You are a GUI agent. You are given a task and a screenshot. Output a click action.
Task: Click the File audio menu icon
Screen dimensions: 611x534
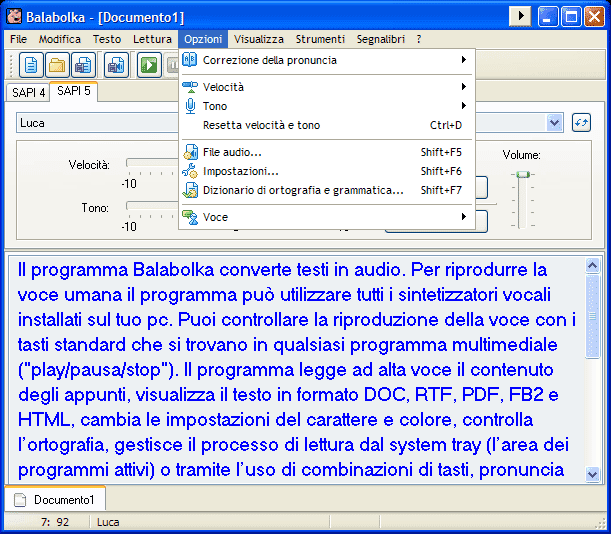pyautogui.click(x=190, y=152)
